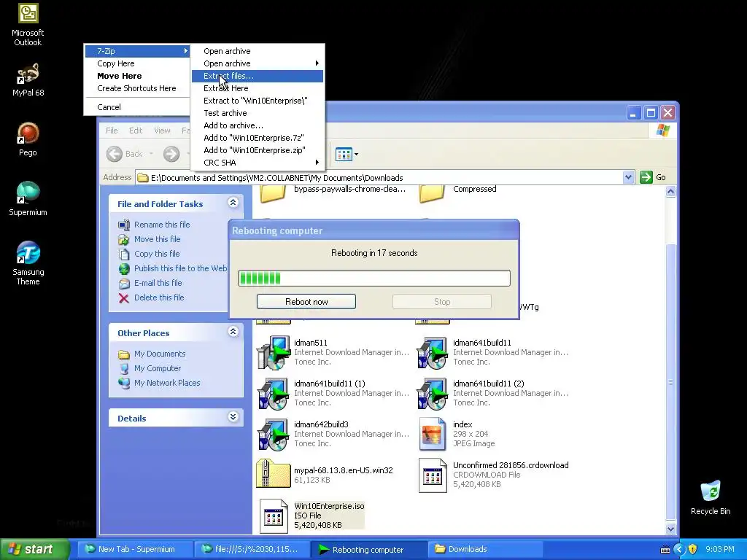Collapse the Other Places panel
Image resolution: width=747 pixels, height=560 pixels.
click(x=233, y=332)
